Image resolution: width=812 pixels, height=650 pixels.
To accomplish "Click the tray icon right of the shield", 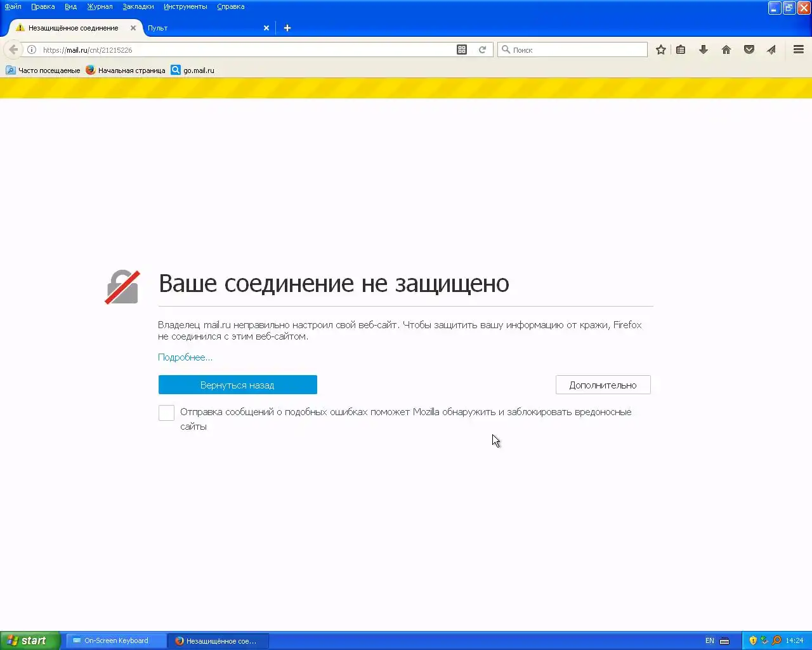I will click(764, 640).
